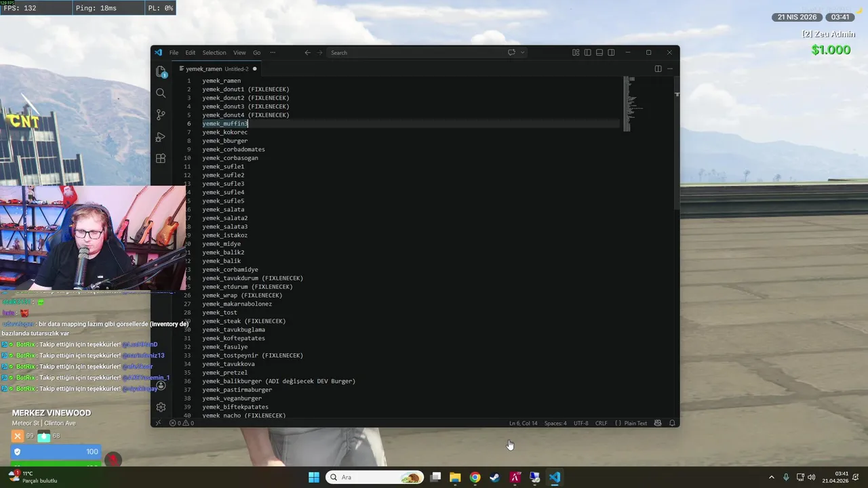Open the Source Control view
This screenshot has width=868, height=488.
[161, 115]
